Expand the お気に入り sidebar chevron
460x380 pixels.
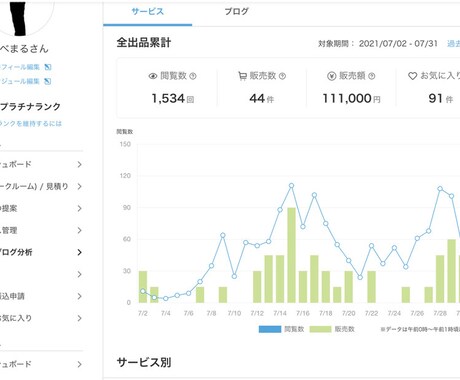coord(79,318)
